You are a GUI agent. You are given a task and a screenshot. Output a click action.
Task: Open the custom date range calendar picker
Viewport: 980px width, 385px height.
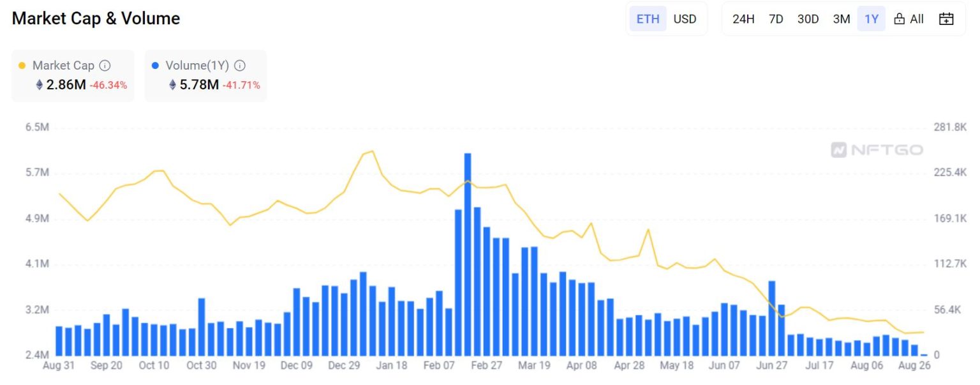(x=946, y=19)
